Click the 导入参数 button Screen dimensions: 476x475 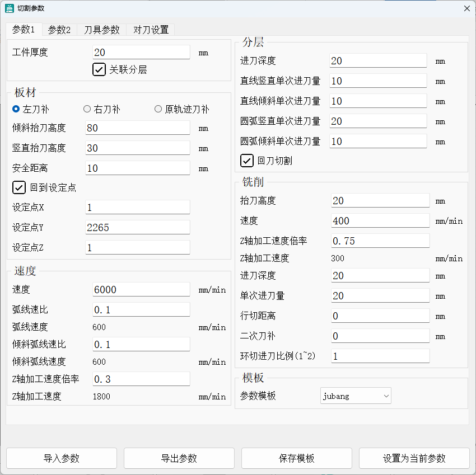(62, 458)
